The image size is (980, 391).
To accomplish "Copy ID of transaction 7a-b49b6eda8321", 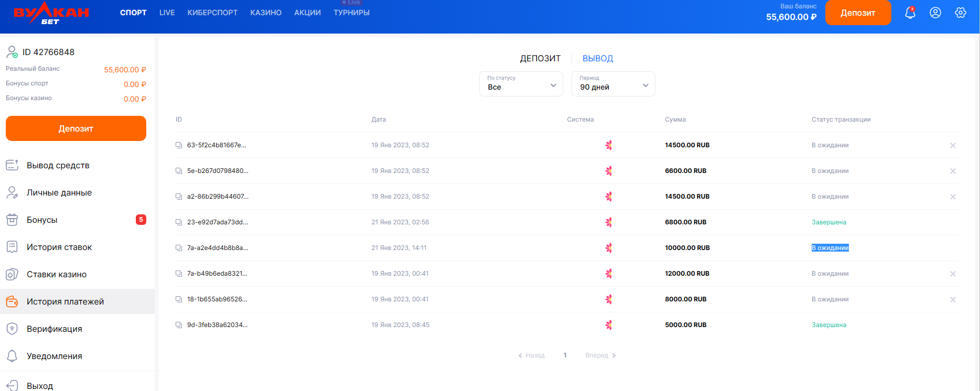I will (179, 274).
